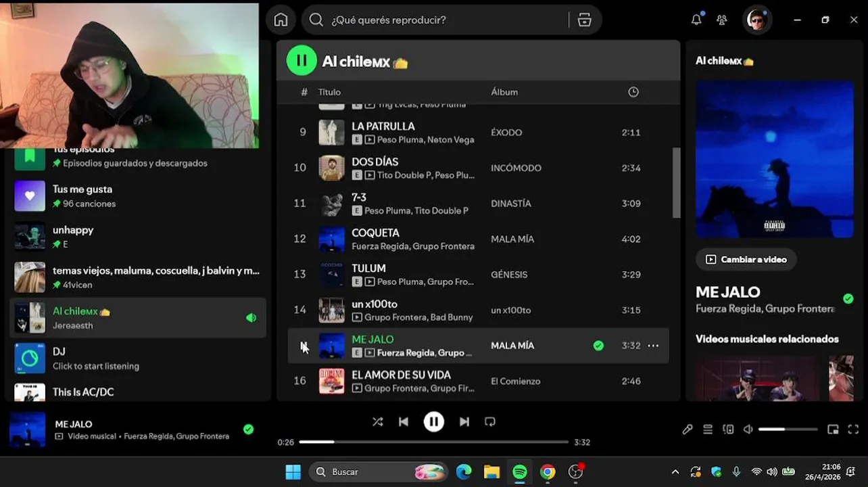Open Tus me gusta playlist

click(138, 196)
